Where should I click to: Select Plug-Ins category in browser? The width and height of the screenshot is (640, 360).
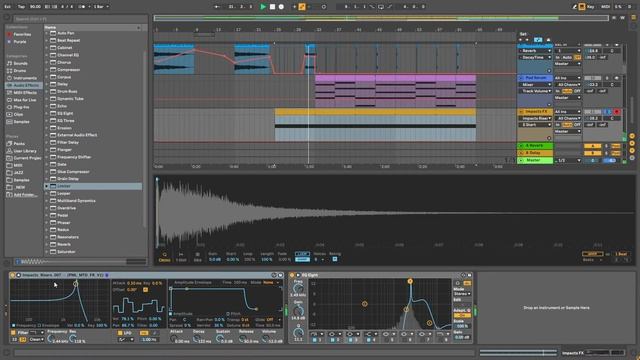21,107
